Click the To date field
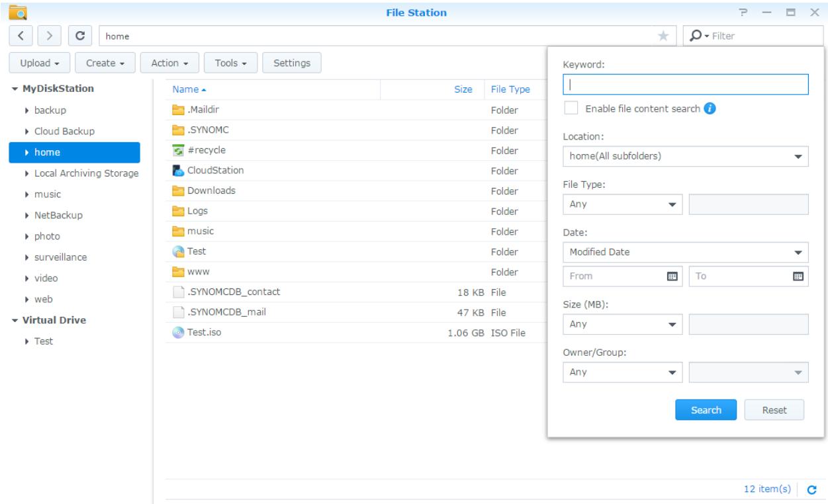This screenshot has width=828, height=504. [x=749, y=276]
